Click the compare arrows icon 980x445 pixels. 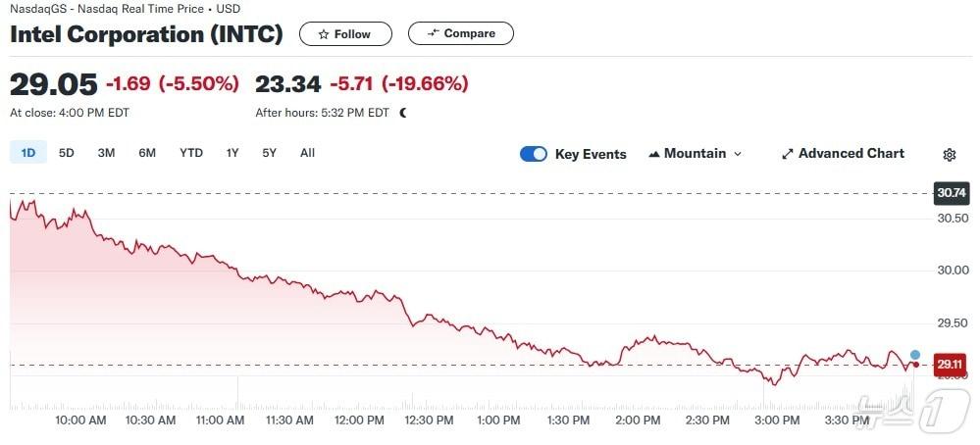point(433,33)
